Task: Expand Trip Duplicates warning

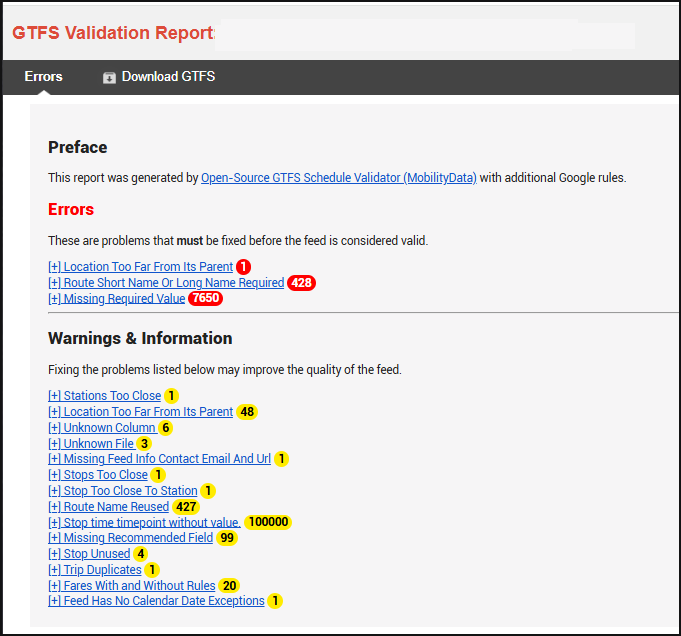Action: tap(95, 570)
